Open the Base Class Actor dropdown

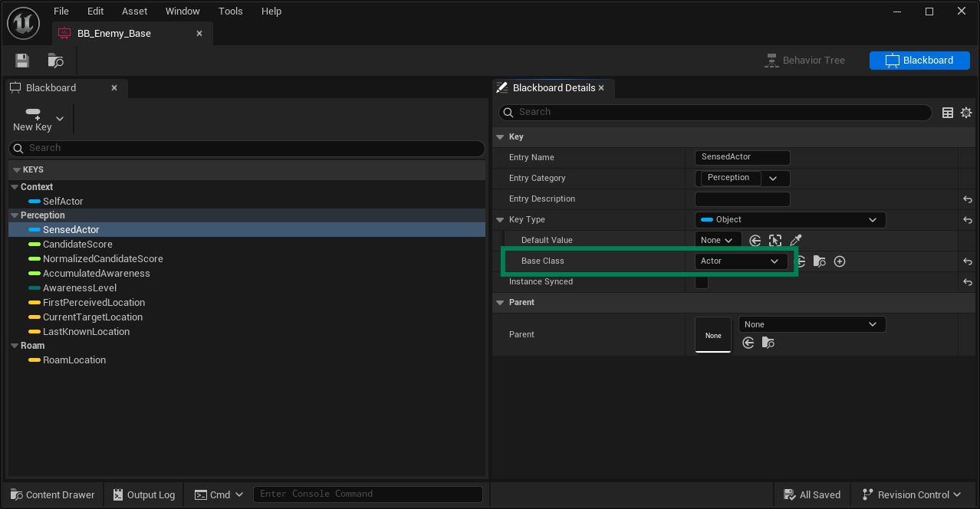click(x=741, y=261)
